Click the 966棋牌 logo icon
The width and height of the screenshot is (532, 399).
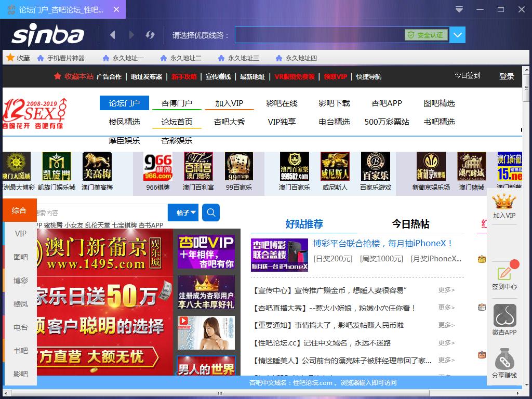click(158, 166)
